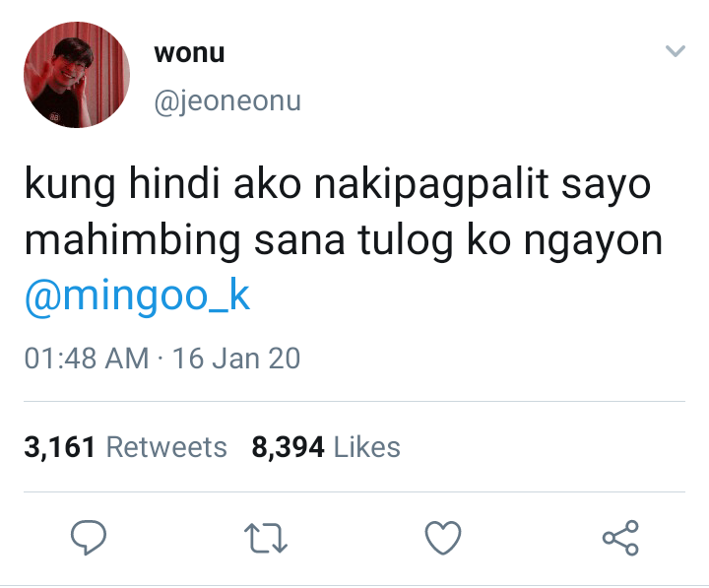Click the wonu display name
Image resolution: width=709 pixels, height=588 pixels.
click(x=189, y=53)
